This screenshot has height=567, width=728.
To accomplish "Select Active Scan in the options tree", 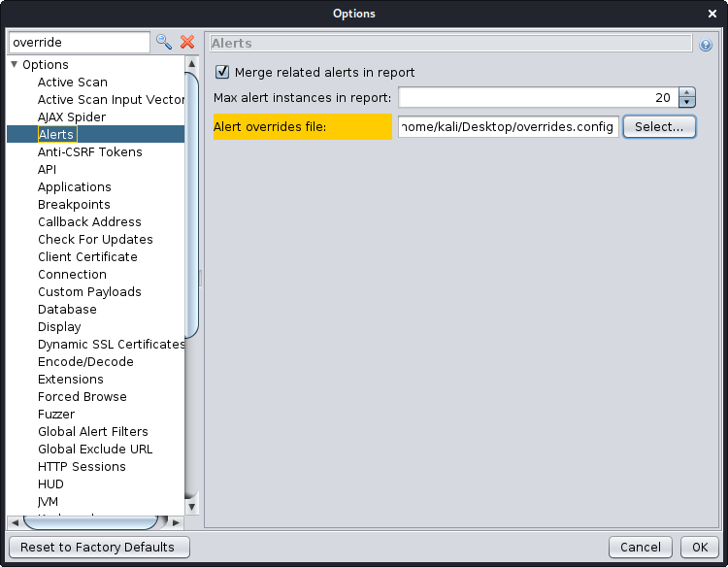I will 73,83.
